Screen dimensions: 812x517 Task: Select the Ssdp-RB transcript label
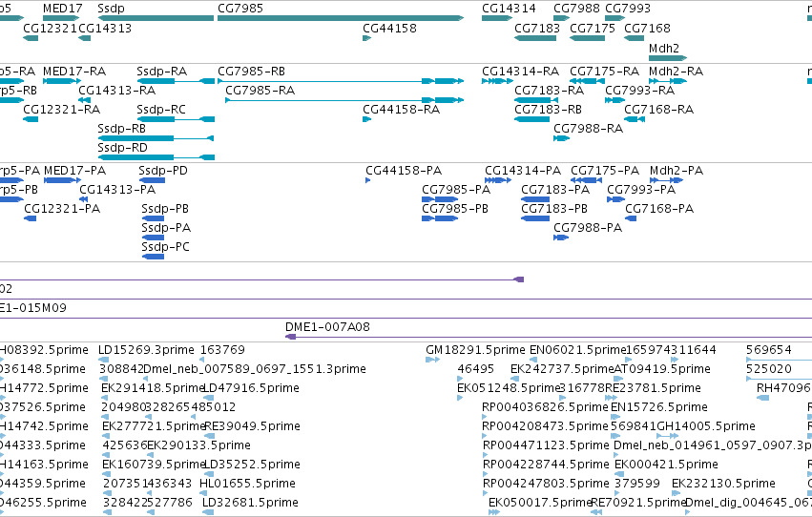122,129
